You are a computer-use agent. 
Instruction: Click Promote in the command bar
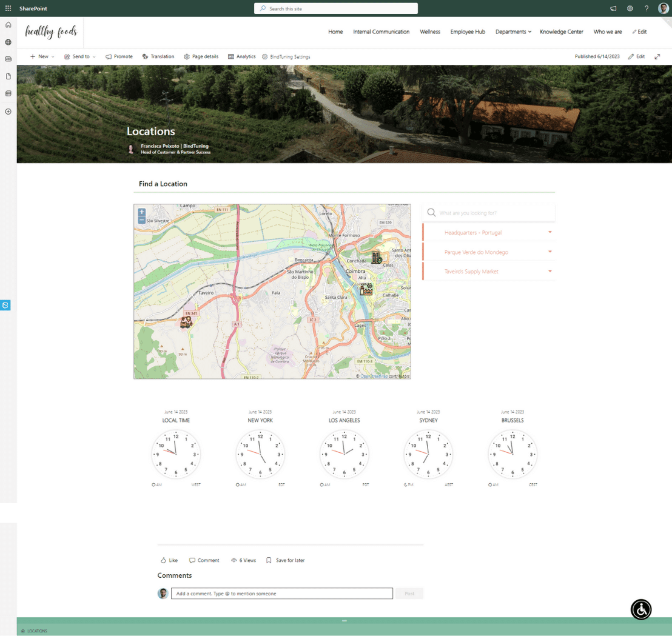coord(119,56)
